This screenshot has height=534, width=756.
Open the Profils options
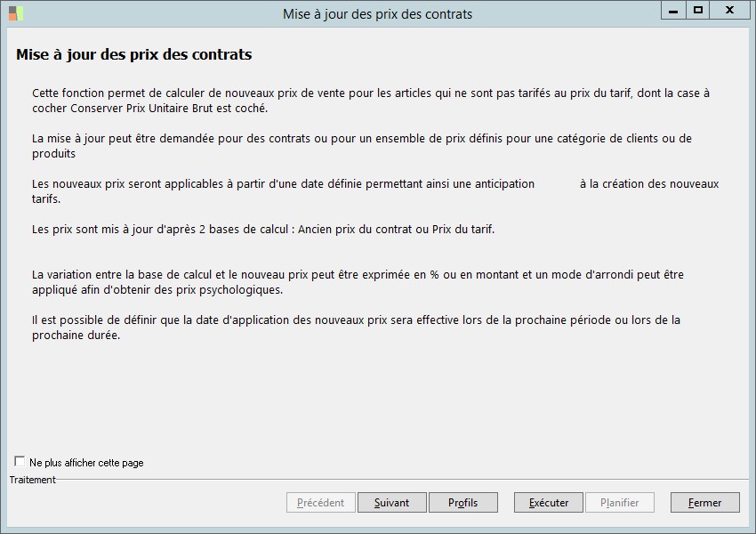coord(462,503)
